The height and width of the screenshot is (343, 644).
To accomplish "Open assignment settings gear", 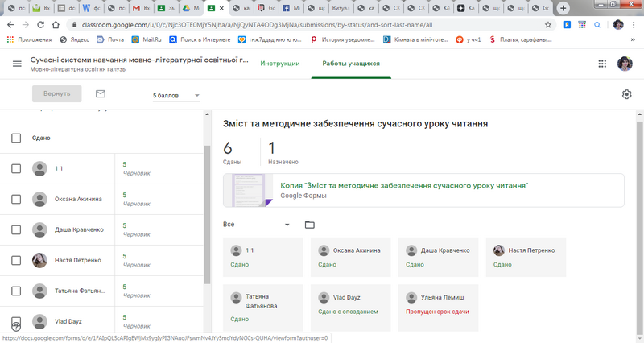I will 627,95.
